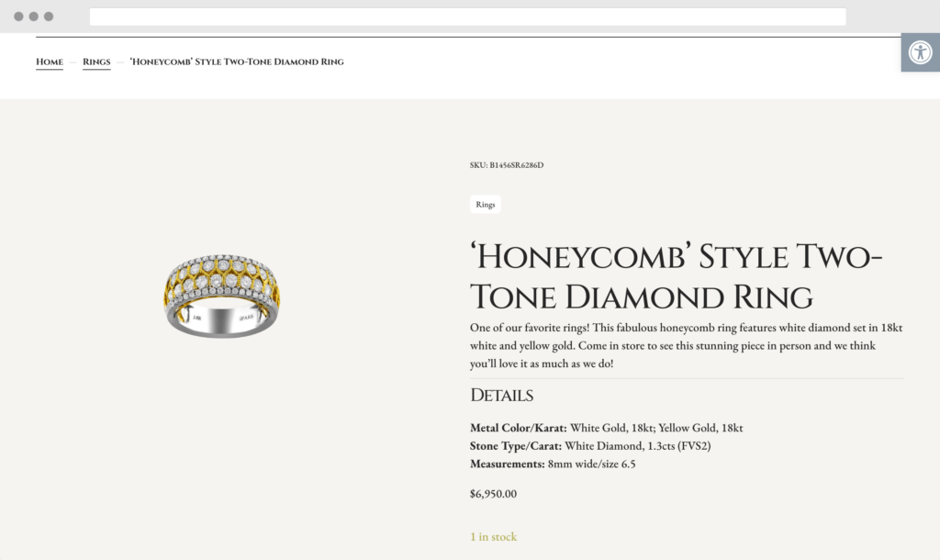This screenshot has width=940, height=560.
Task: Go to Home via breadcrumb
Action: 50,62
